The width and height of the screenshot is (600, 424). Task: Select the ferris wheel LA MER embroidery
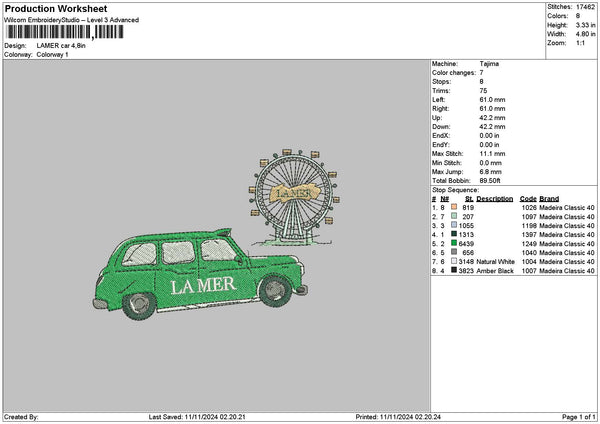coord(294,198)
